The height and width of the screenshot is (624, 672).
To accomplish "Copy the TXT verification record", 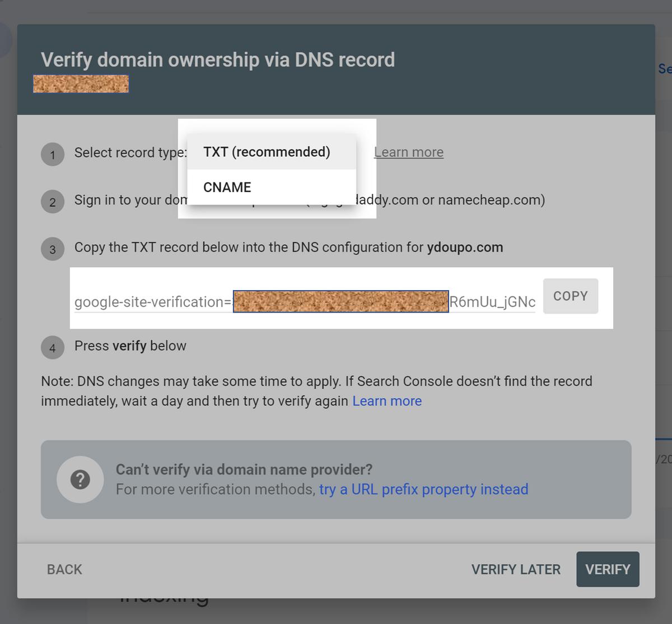I will [570, 296].
